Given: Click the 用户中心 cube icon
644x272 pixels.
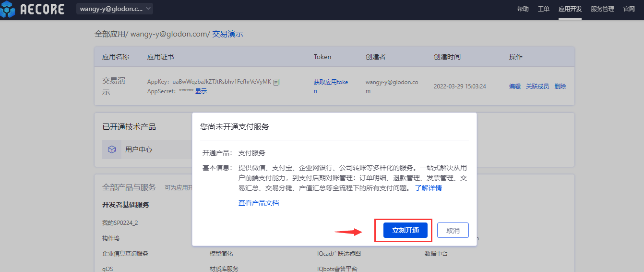Looking at the screenshot, I should 112,149.
